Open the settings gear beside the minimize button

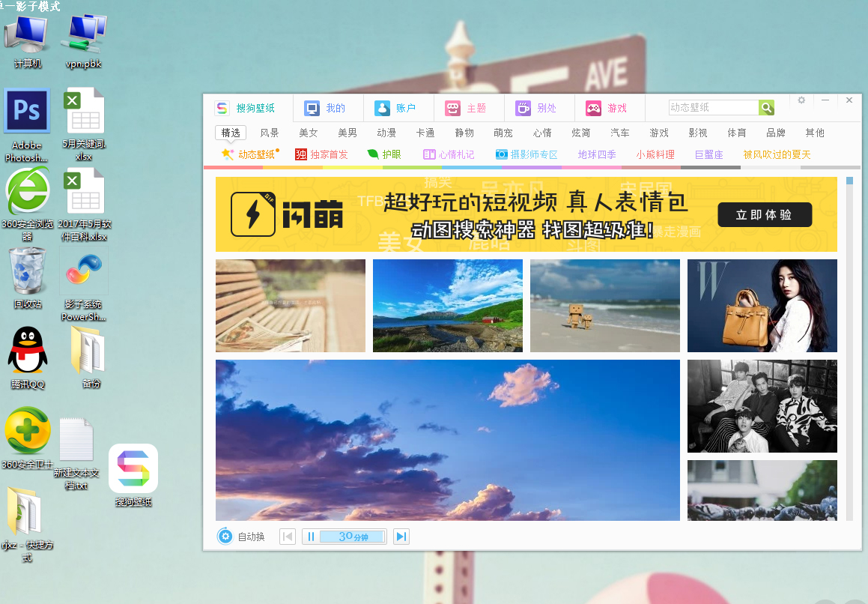point(801,99)
